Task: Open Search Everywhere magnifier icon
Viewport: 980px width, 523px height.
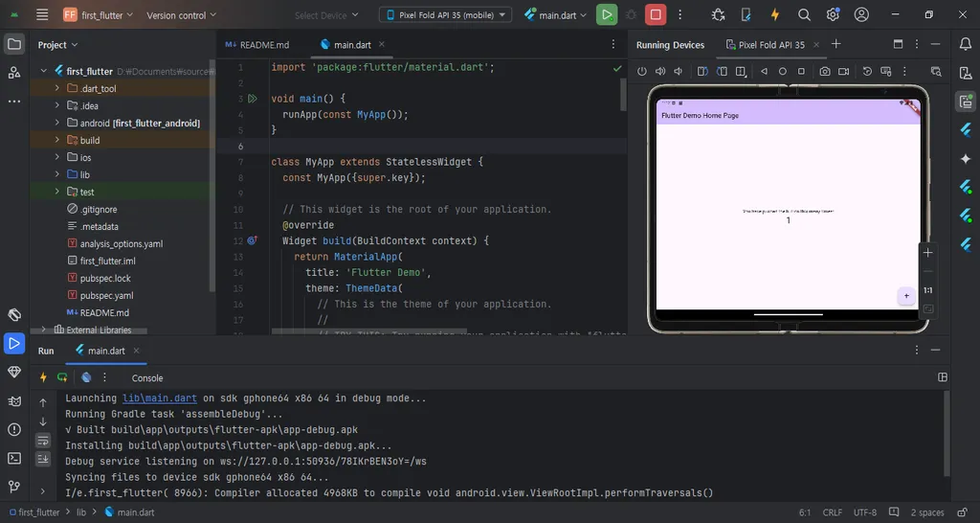Action: pos(804,15)
